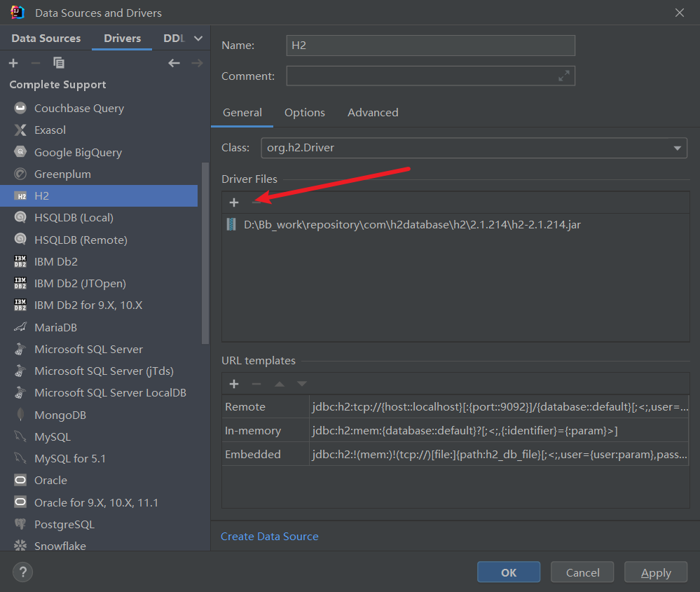Click the Apply button

point(656,572)
